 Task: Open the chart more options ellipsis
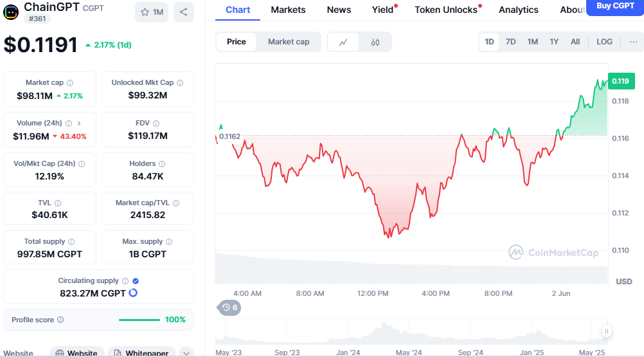tap(633, 42)
